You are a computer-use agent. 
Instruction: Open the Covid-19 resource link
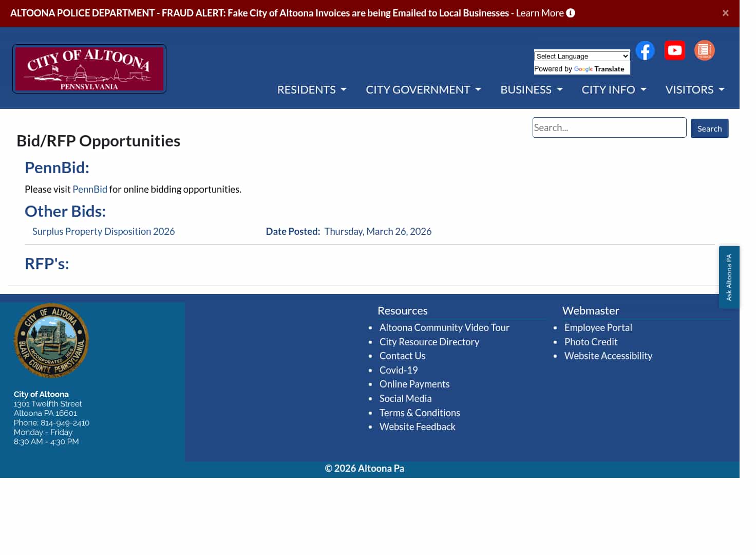click(x=399, y=370)
